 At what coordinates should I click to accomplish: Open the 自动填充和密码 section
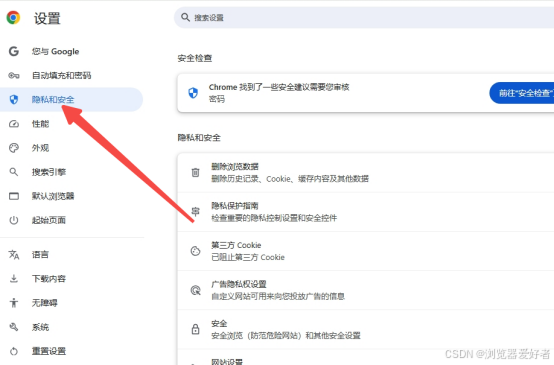click(71, 75)
